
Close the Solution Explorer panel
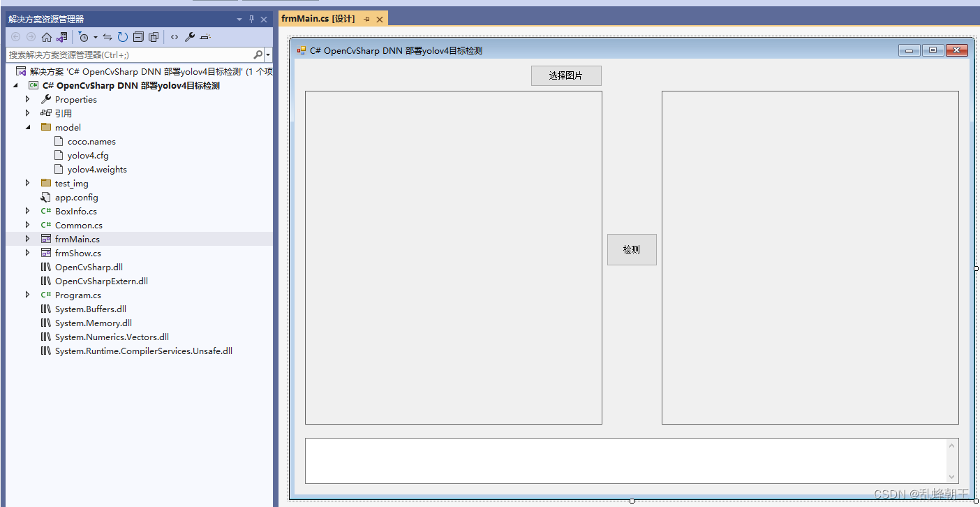tap(264, 20)
